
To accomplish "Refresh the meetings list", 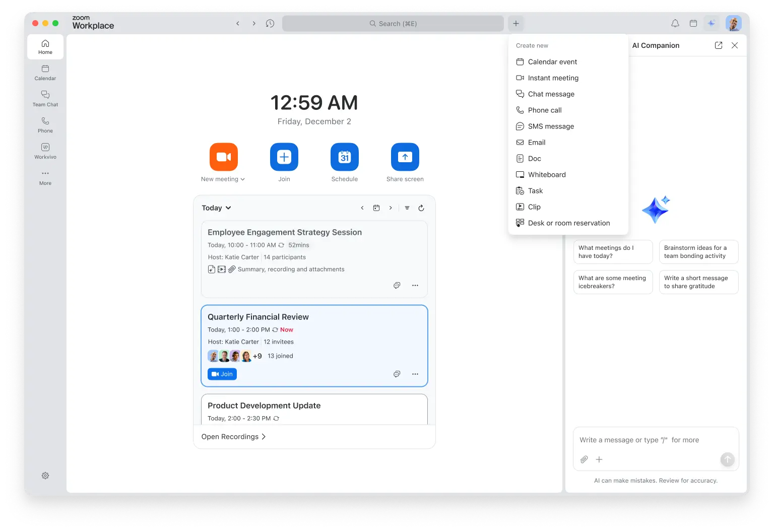I will tap(421, 208).
